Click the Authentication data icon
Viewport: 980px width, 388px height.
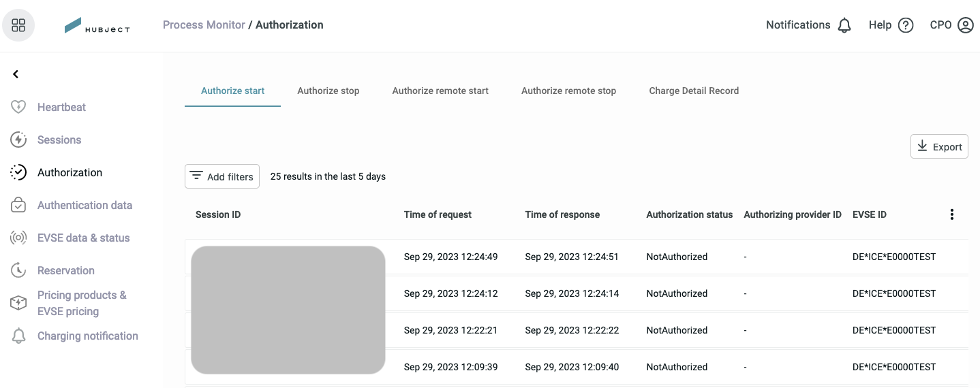click(x=18, y=205)
